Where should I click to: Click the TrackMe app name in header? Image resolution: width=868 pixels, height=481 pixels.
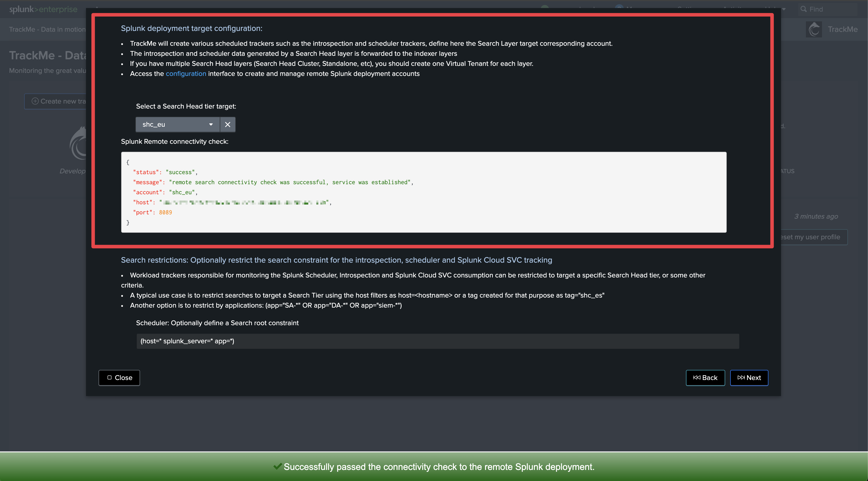tap(842, 29)
